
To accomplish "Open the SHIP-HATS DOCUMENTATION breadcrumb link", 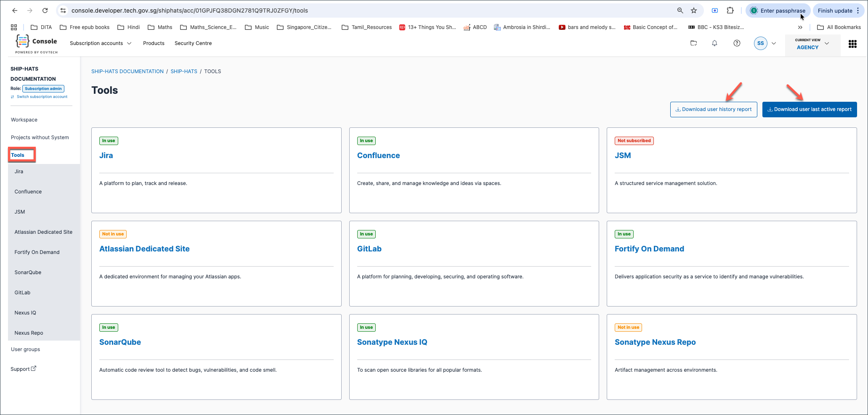I will click(127, 71).
